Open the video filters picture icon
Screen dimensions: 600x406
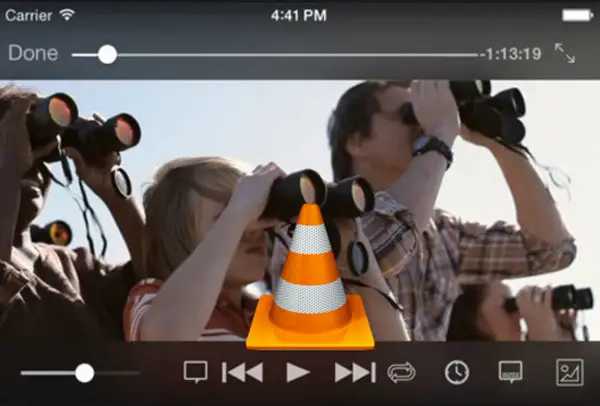click(570, 372)
